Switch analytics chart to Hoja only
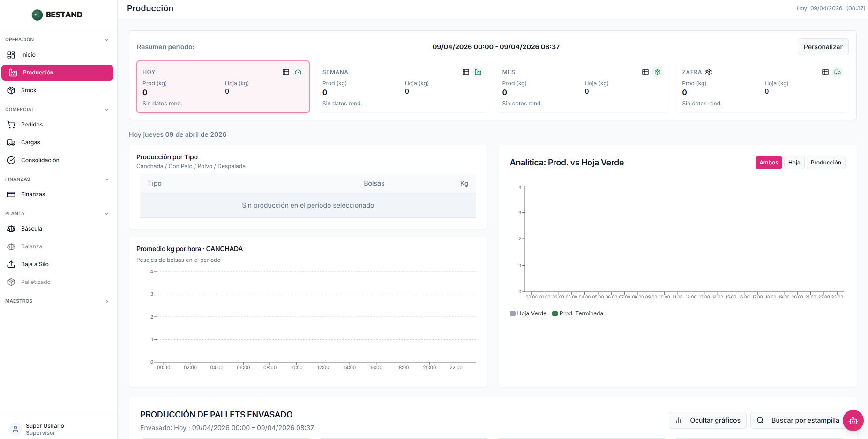 point(794,163)
